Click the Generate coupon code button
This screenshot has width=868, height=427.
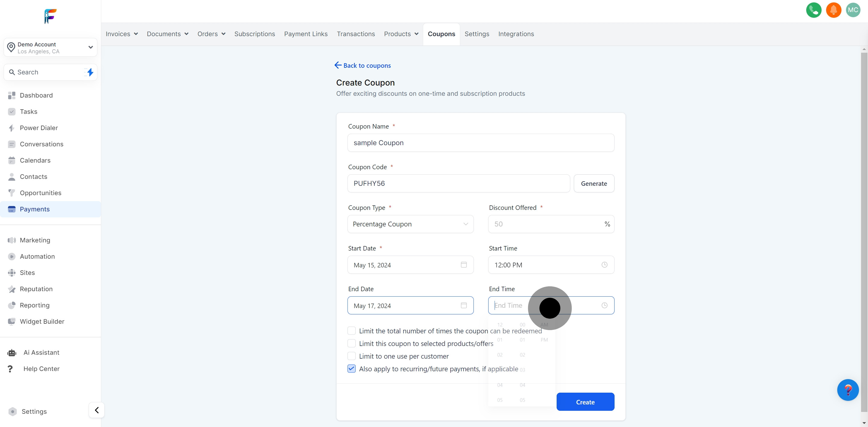pos(593,183)
